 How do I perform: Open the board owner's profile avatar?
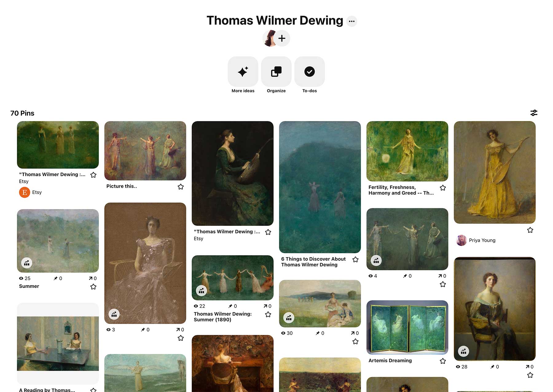[270, 38]
